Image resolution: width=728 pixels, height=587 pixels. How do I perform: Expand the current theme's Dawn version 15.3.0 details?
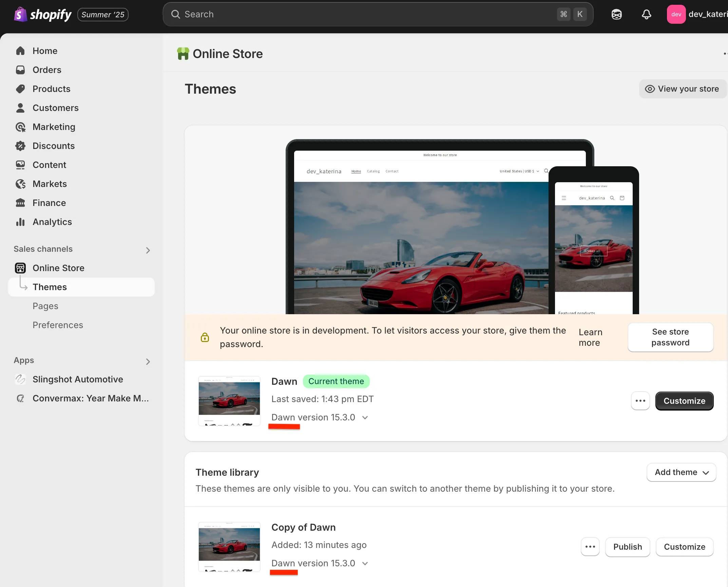365,418
